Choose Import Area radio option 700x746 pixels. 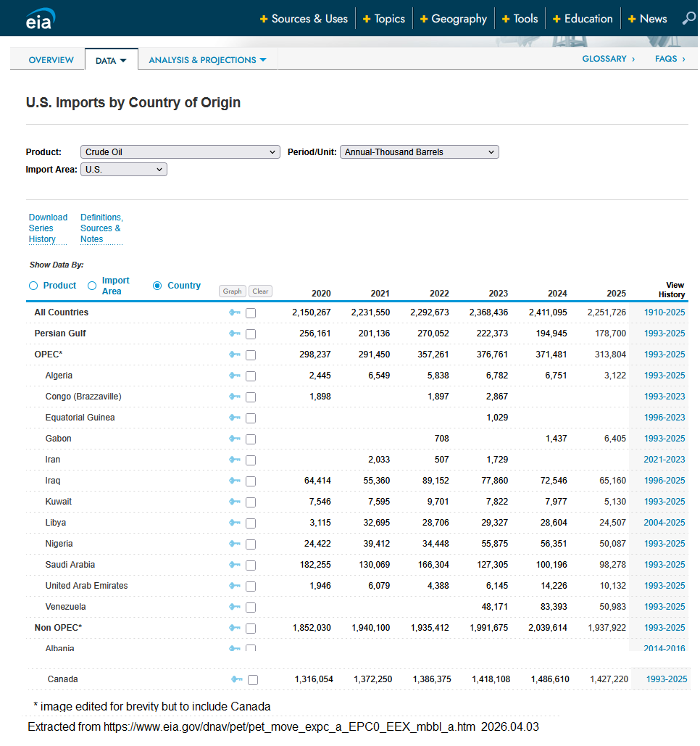pyautogui.click(x=92, y=286)
